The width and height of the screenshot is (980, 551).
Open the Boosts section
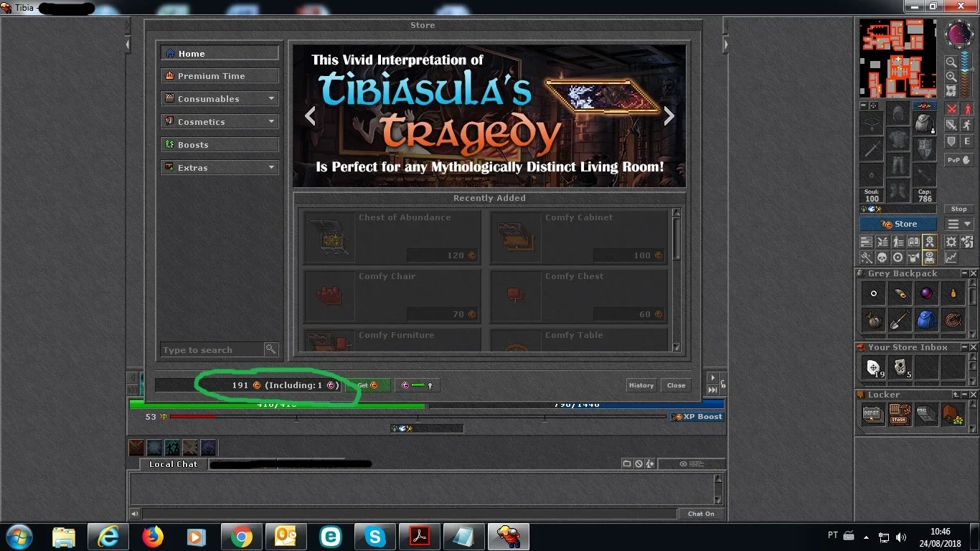tap(220, 145)
